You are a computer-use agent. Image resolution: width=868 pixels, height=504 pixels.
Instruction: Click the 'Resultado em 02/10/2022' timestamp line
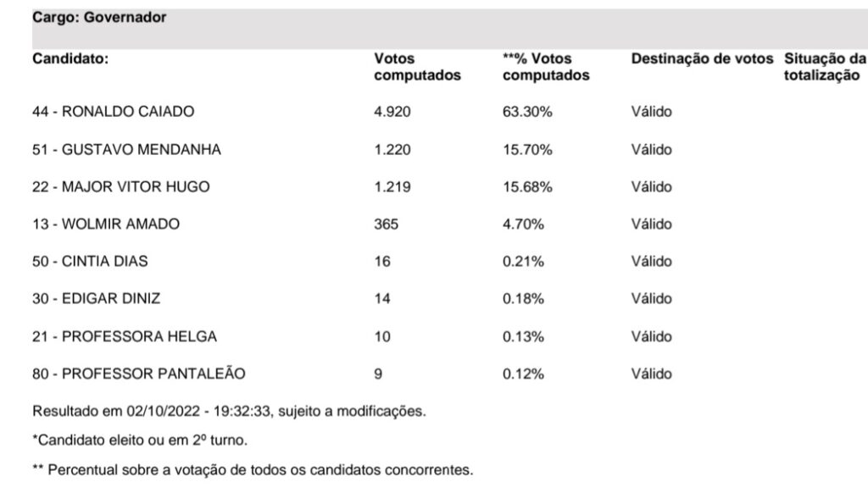tap(229, 411)
